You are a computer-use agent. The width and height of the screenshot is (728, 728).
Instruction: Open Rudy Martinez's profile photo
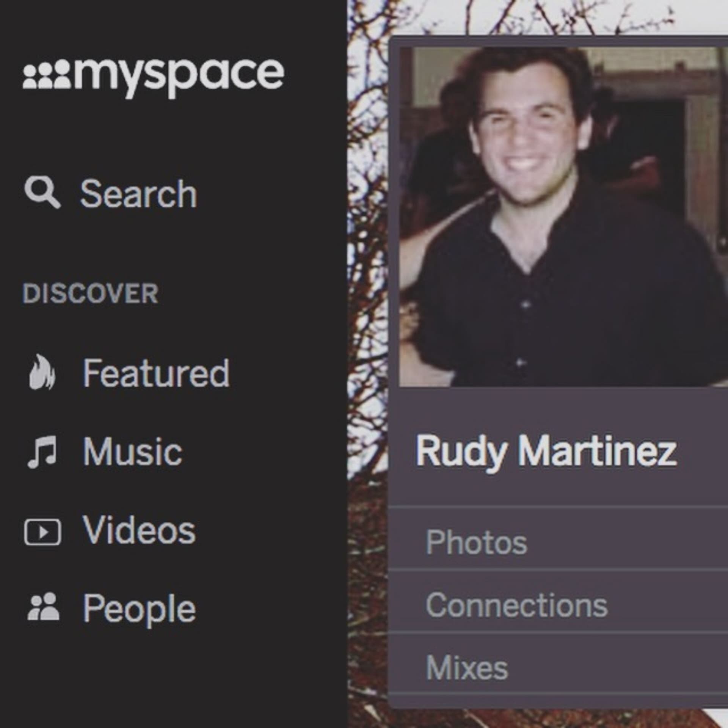(563, 217)
